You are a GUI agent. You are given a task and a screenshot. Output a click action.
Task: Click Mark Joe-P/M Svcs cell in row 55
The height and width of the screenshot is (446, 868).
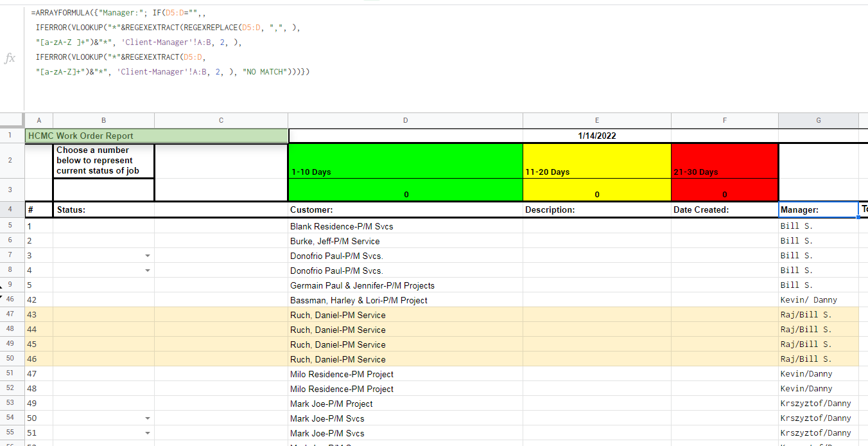coord(405,433)
